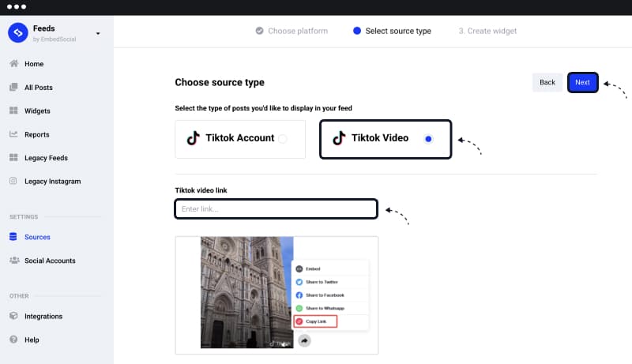Viewport: 632px width, 364px height.
Task: Select the Select source type step
Action: [398, 31]
